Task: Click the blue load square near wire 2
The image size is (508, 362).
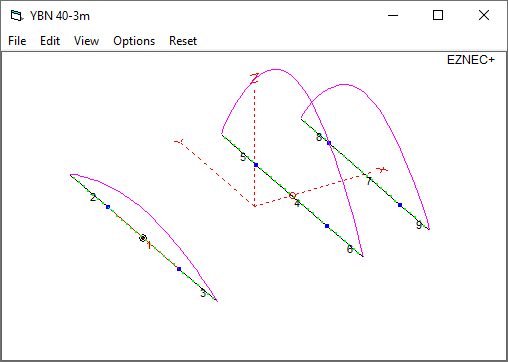Action: 108,207
